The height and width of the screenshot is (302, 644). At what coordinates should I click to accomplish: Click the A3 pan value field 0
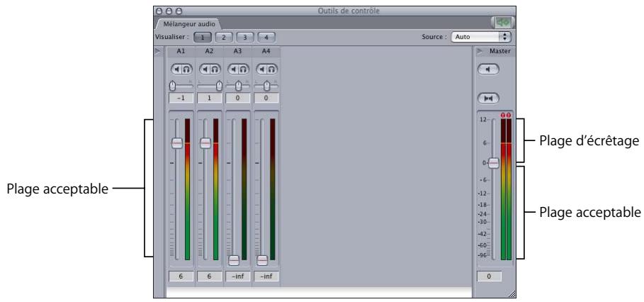tap(238, 99)
